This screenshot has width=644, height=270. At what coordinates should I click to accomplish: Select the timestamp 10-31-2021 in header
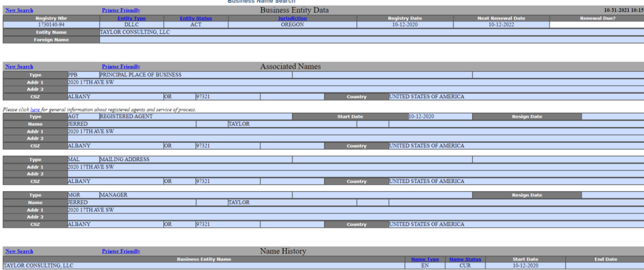coord(624,10)
